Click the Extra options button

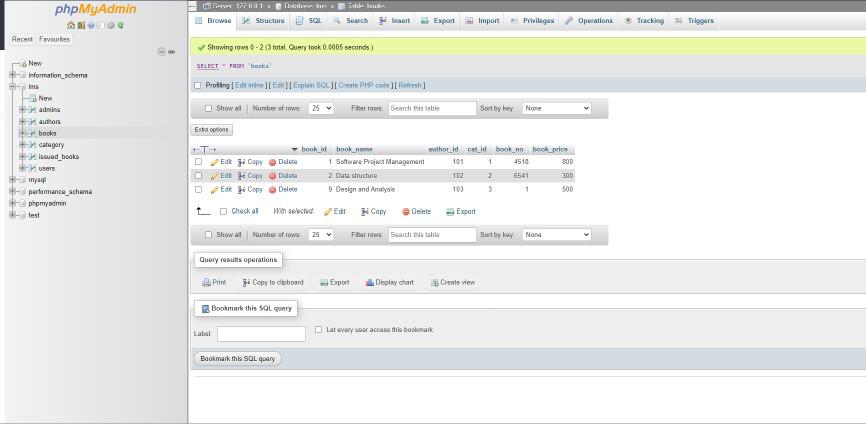[212, 130]
